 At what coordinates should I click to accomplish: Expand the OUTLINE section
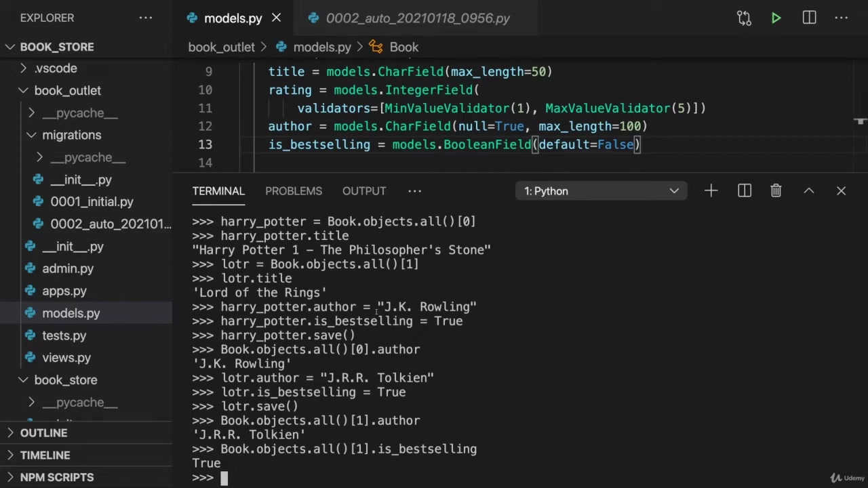[x=43, y=433]
